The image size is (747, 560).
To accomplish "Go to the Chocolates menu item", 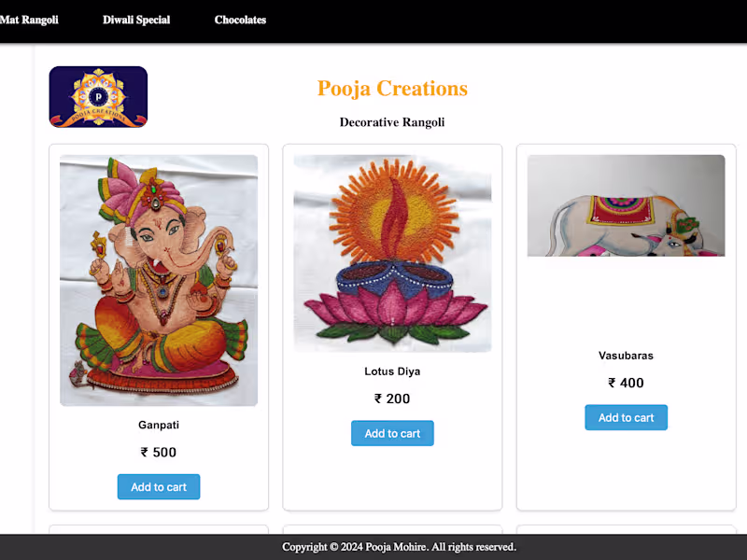I will coord(240,20).
